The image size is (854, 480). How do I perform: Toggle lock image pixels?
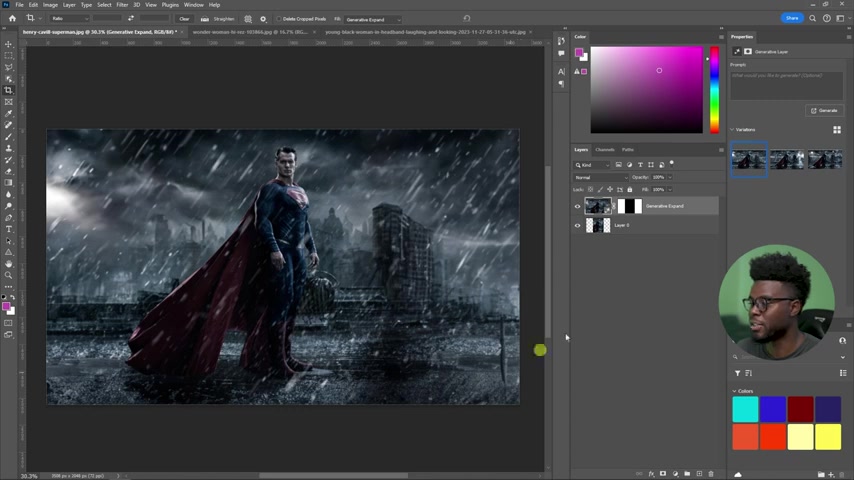coord(600,190)
